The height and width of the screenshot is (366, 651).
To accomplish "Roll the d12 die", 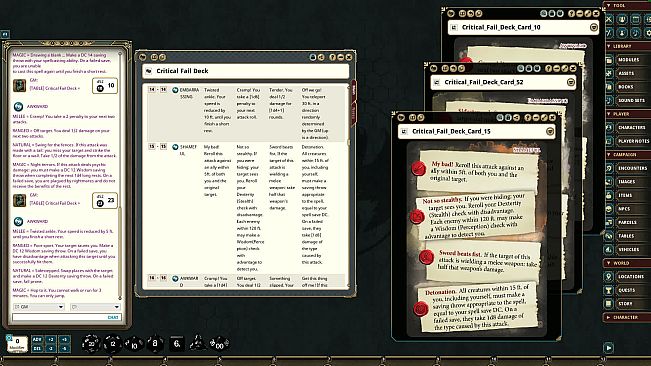I will pos(112,344).
